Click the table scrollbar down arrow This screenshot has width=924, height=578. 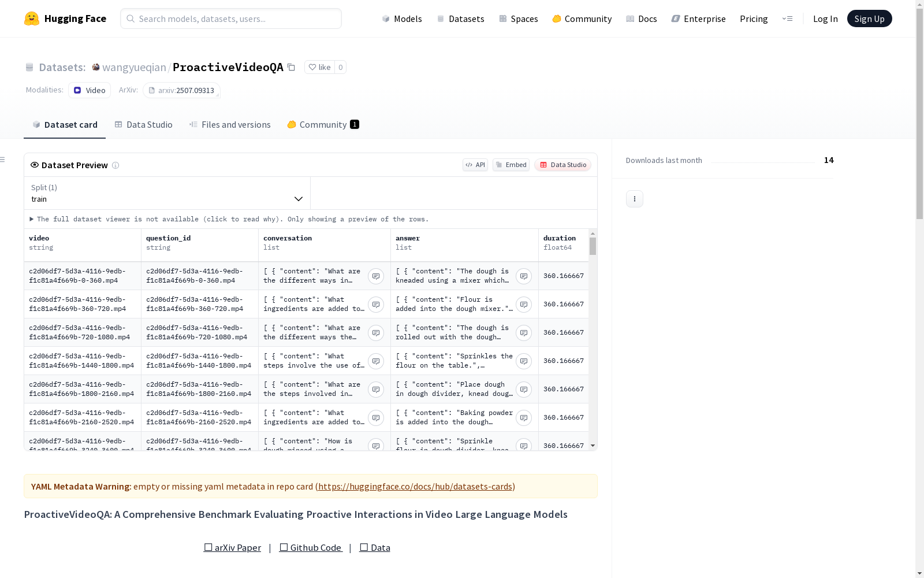(593, 446)
